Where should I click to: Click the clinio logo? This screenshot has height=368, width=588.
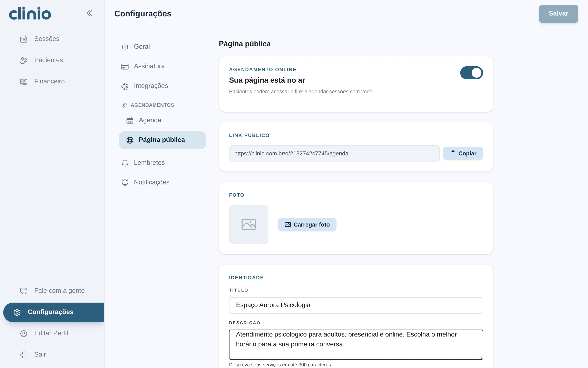(x=30, y=13)
